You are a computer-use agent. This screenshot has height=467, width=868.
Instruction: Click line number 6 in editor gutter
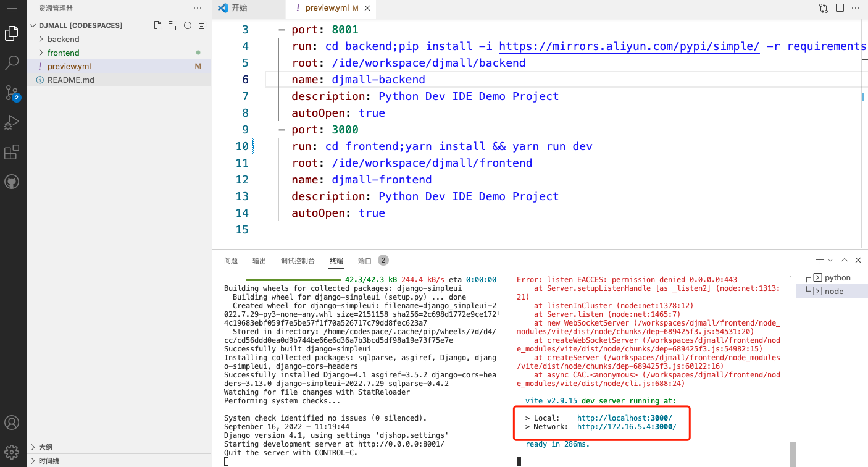click(245, 80)
